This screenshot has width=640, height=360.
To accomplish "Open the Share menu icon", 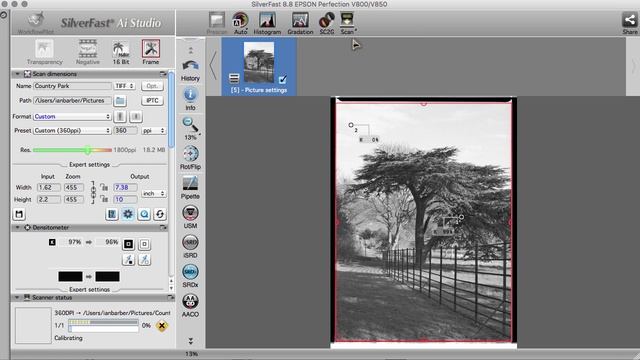I will (630, 23).
